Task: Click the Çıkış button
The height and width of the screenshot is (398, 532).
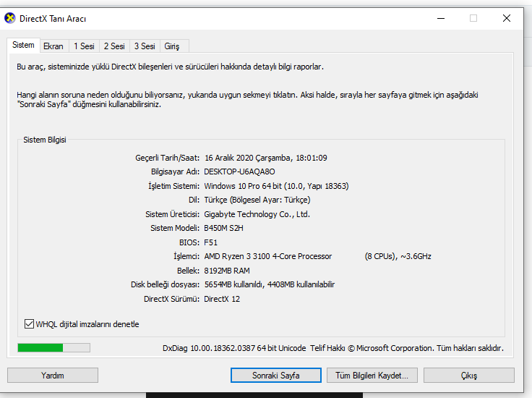Action: [469, 376]
